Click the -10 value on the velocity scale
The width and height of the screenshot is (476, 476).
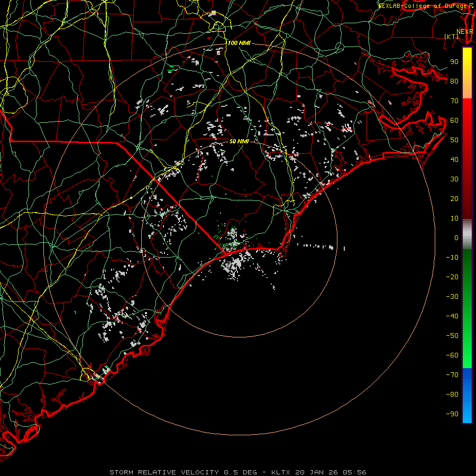pos(452,258)
